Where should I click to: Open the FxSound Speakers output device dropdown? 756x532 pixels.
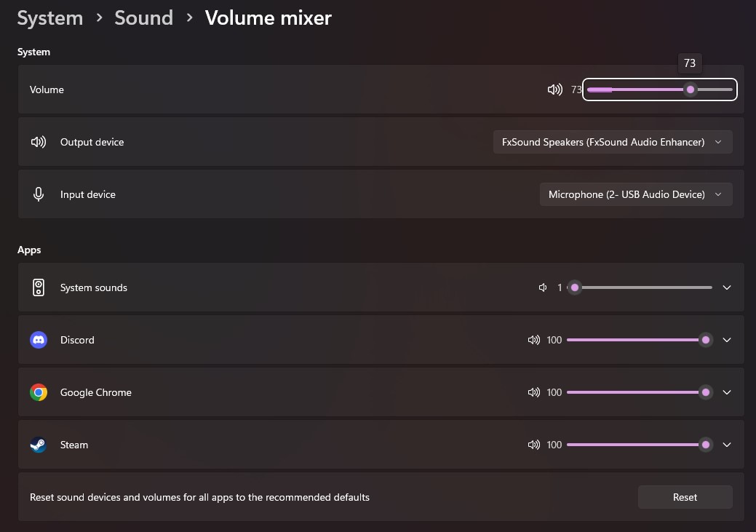tap(613, 142)
